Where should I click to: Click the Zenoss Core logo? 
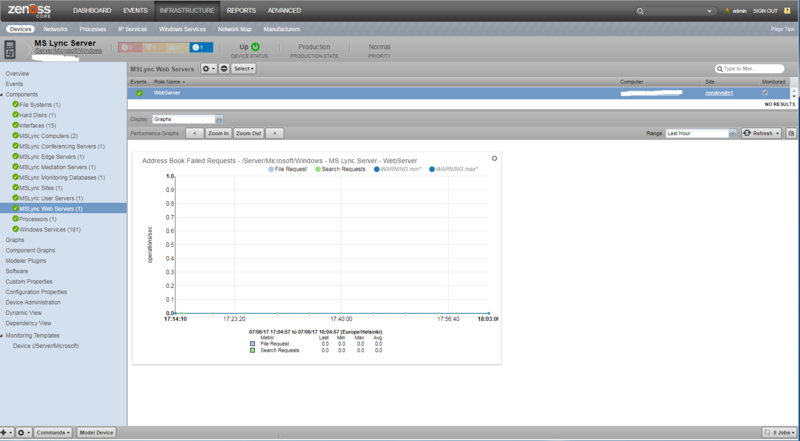tap(29, 11)
